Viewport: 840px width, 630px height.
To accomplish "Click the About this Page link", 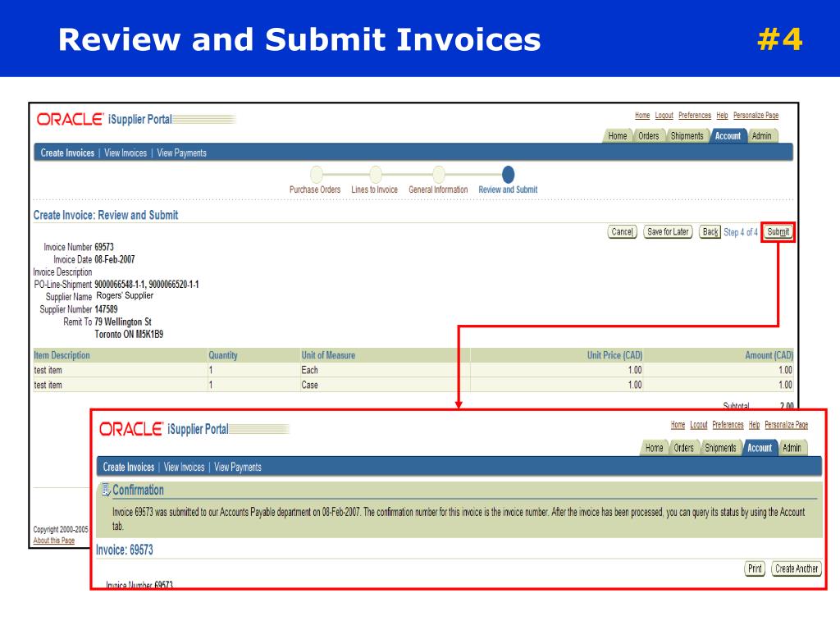I will coord(53,541).
